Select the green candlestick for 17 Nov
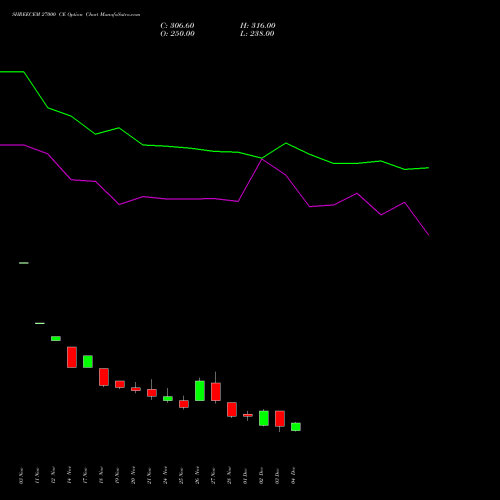This screenshot has width=500, height=500. click(x=88, y=362)
